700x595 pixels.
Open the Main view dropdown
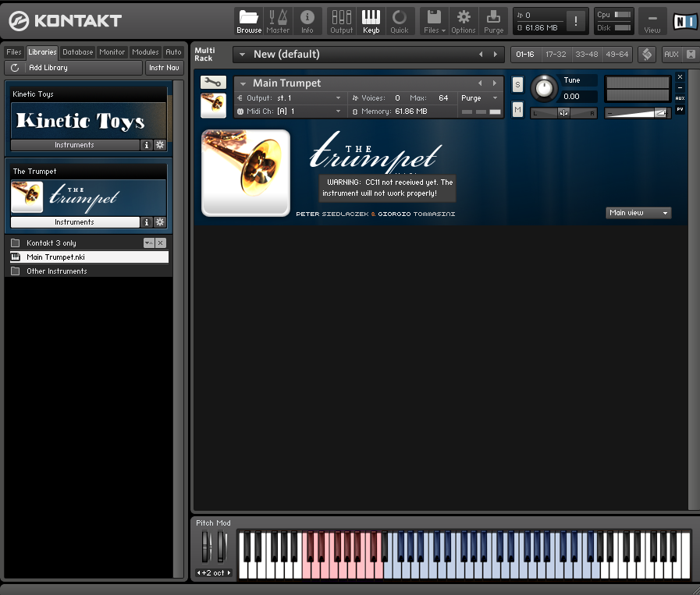coord(638,213)
